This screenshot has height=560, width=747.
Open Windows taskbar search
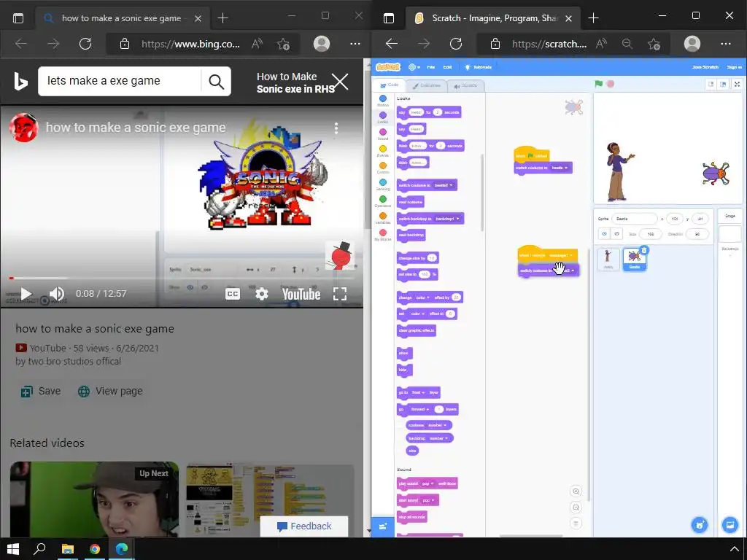[40, 549]
